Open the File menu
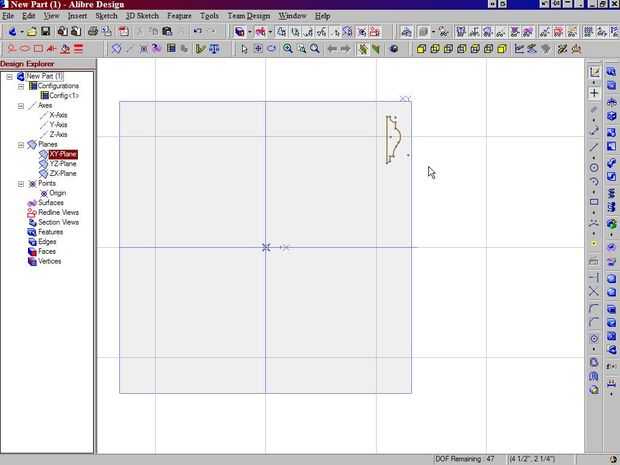This screenshot has width=620, height=465. click(8, 16)
